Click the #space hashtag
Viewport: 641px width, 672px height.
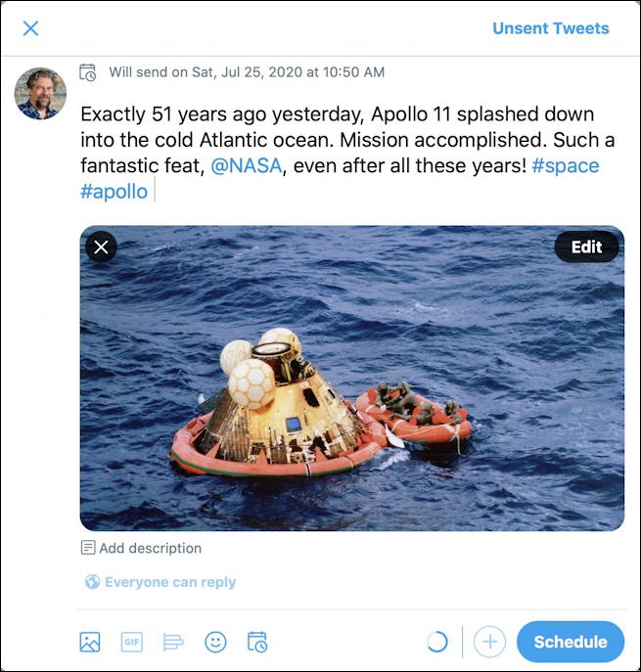pyautogui.click(x=565, y=166)
